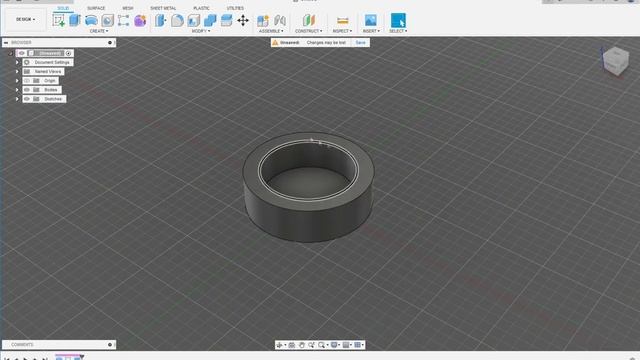The width and height of the screenshot is (640, 360).
Task: Click the root component activate radio button
Action: 69,53
